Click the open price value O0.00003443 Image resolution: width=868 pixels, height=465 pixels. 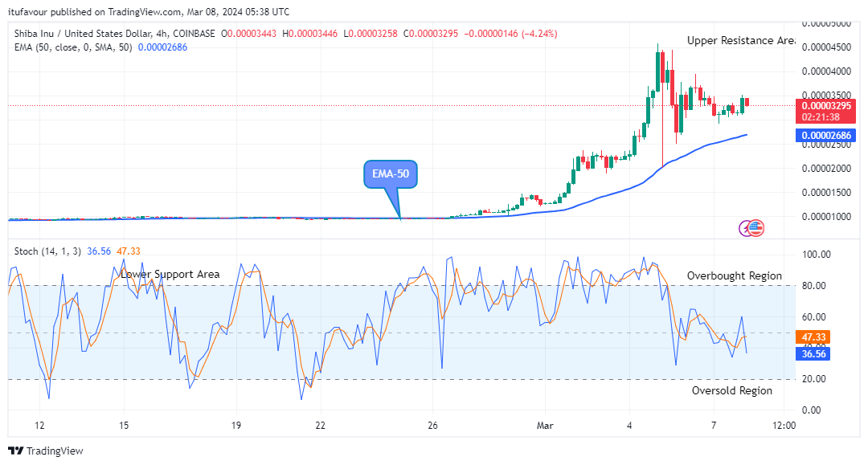point(248,34)
